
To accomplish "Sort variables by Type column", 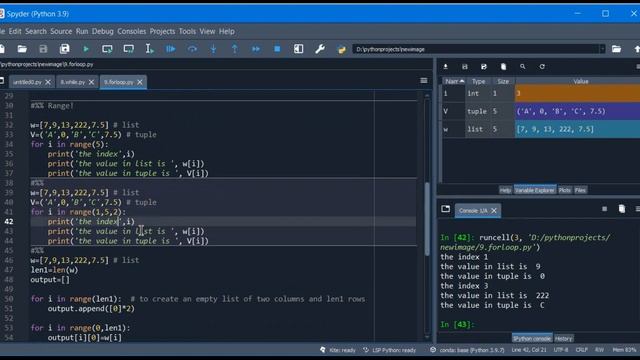I will pos(478,81).
